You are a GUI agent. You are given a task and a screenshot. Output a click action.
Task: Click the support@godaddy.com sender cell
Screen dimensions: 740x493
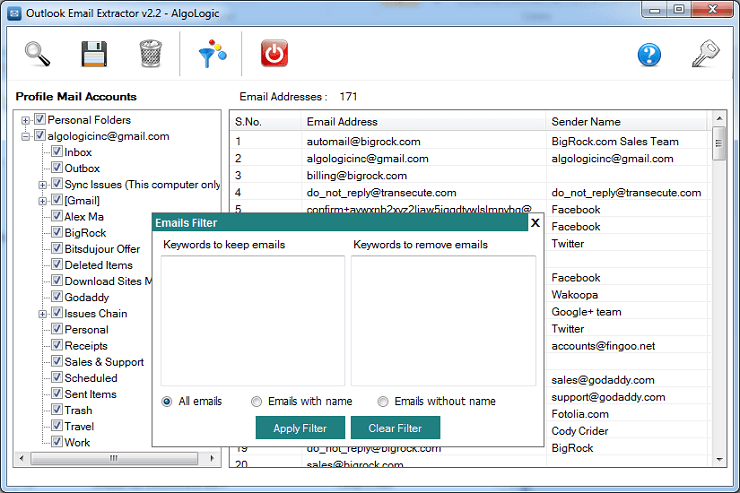coord(608,397)
